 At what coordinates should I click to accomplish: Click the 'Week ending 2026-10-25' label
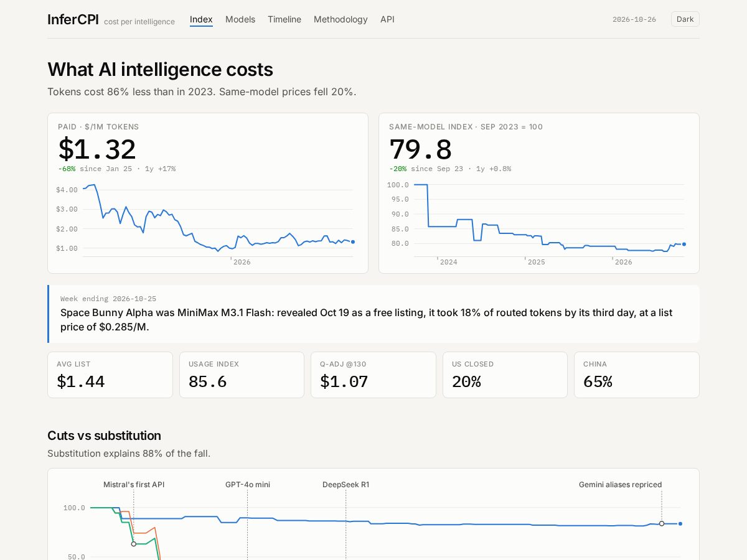[x=108, y=299]
